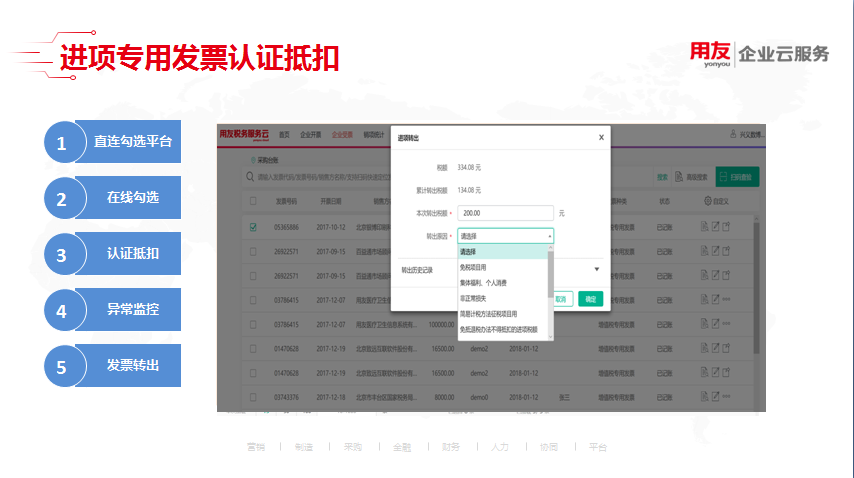View document icon in the 100000.00 invoice row

click(704, 324)
